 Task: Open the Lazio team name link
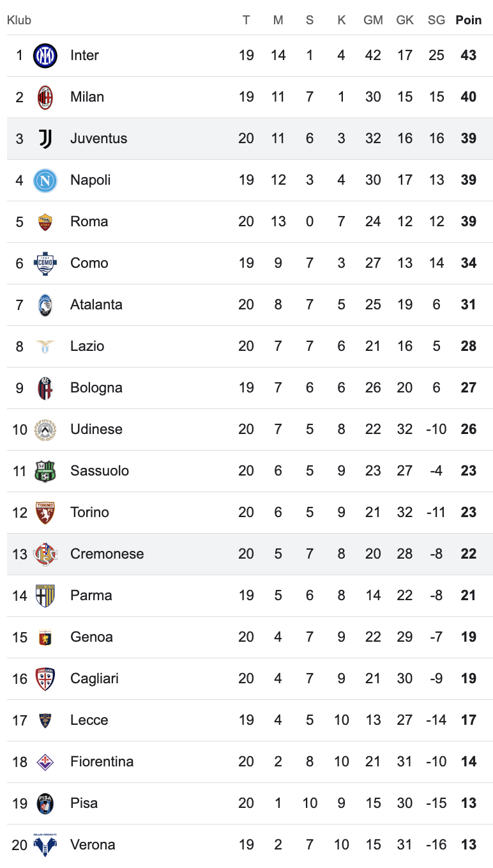tap(87, 346)
